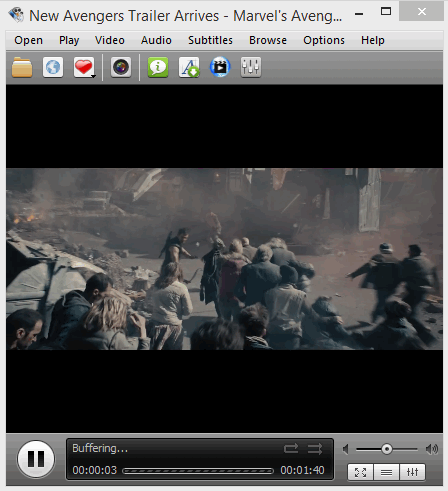Image resolution: width=448 pixels, height=491 pixels.
Task: Open the blue clapperboard video icon
Action: pyautogui.click(x=220, y=67)
